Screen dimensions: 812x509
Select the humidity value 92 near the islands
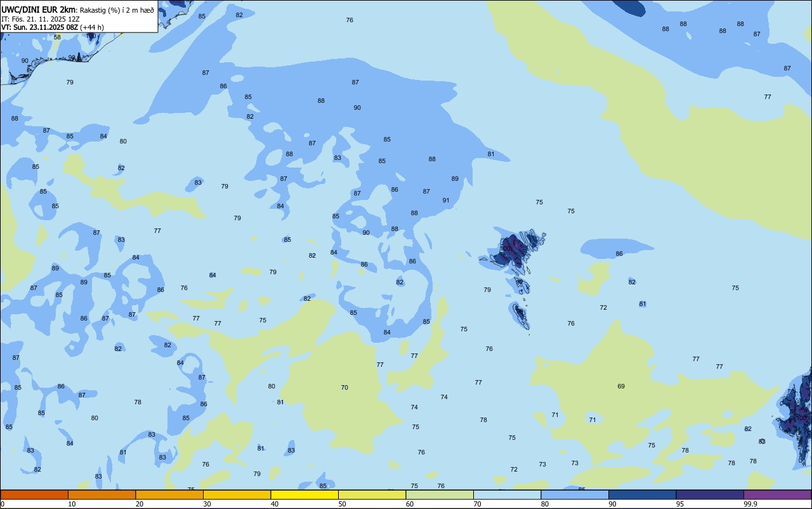pos(520,282)
